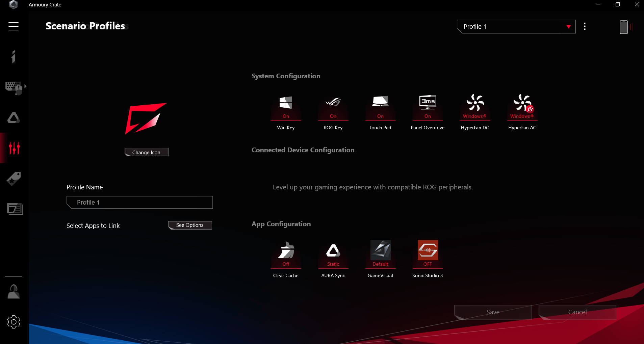
Task: Click the Panel Overdrive label
Action: [428, 128]
